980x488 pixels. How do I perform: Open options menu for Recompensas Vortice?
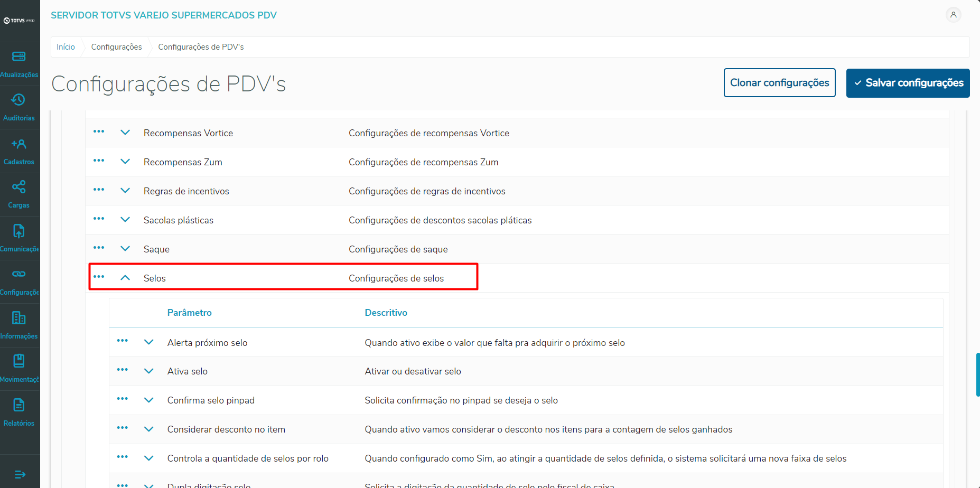coord(99,132)
